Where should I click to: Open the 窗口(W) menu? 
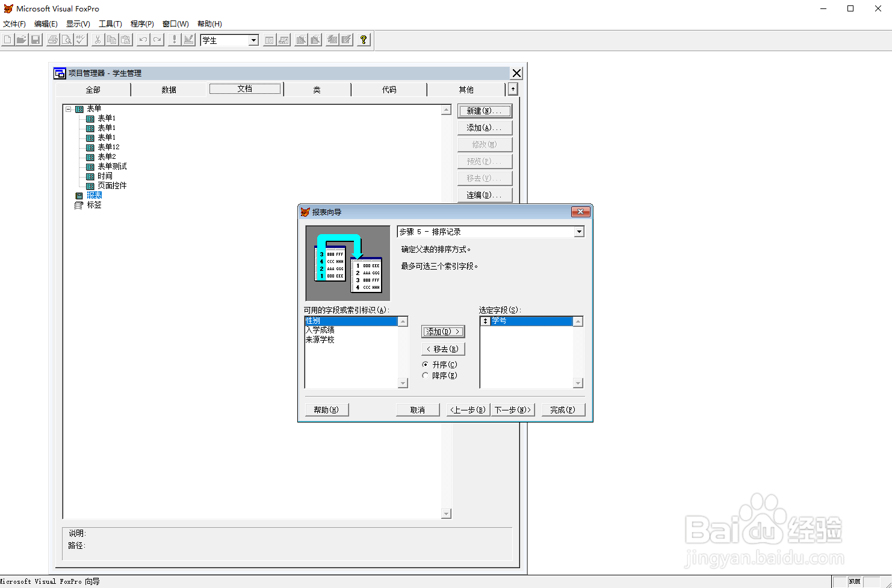pos(176,24)
